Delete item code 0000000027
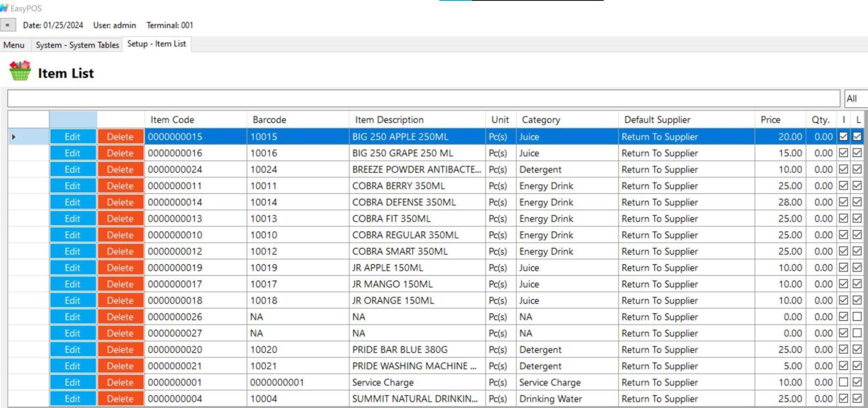 coord(120,333)
